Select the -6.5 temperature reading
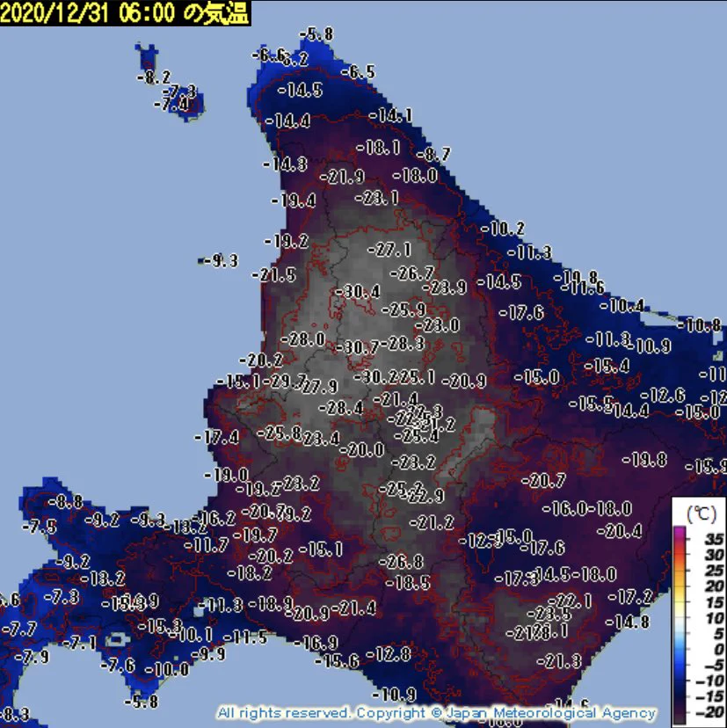727x728 pixels. pos(358,72)
